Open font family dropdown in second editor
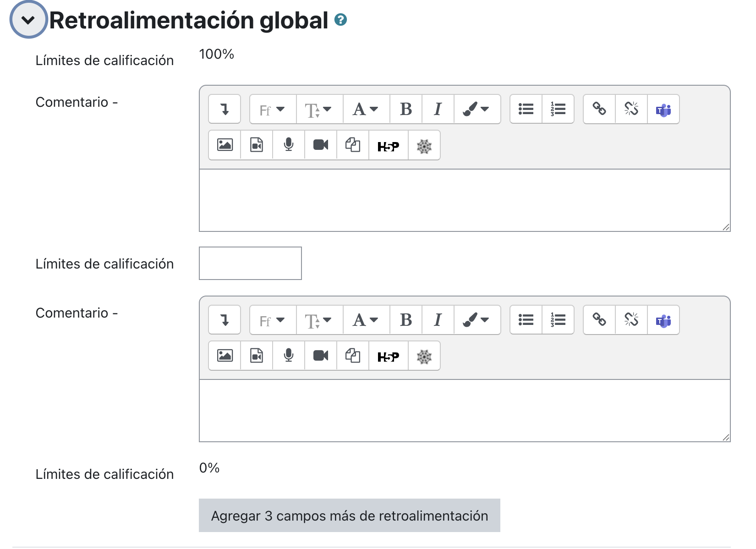This screenshot has width=756, height=549. [273, 320]
